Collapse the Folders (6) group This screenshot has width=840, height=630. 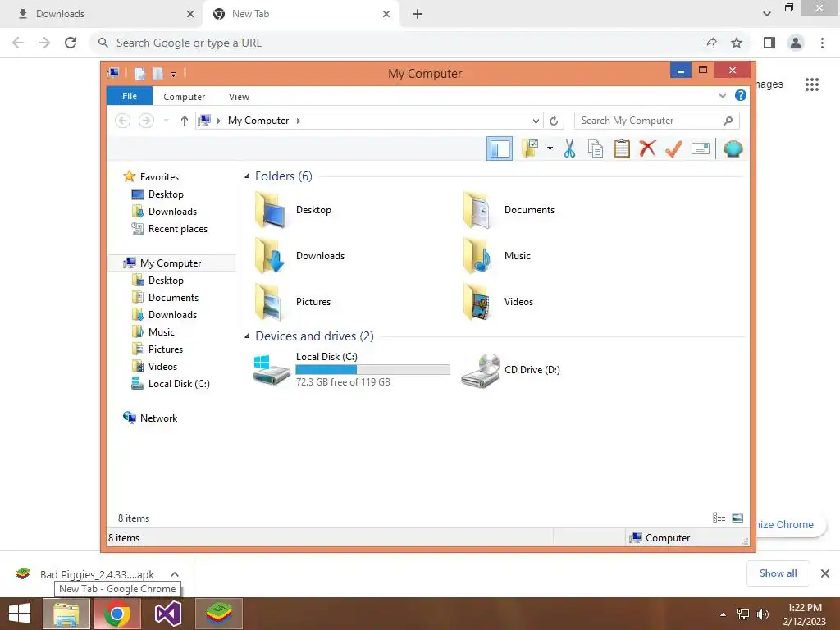[247, 176]
